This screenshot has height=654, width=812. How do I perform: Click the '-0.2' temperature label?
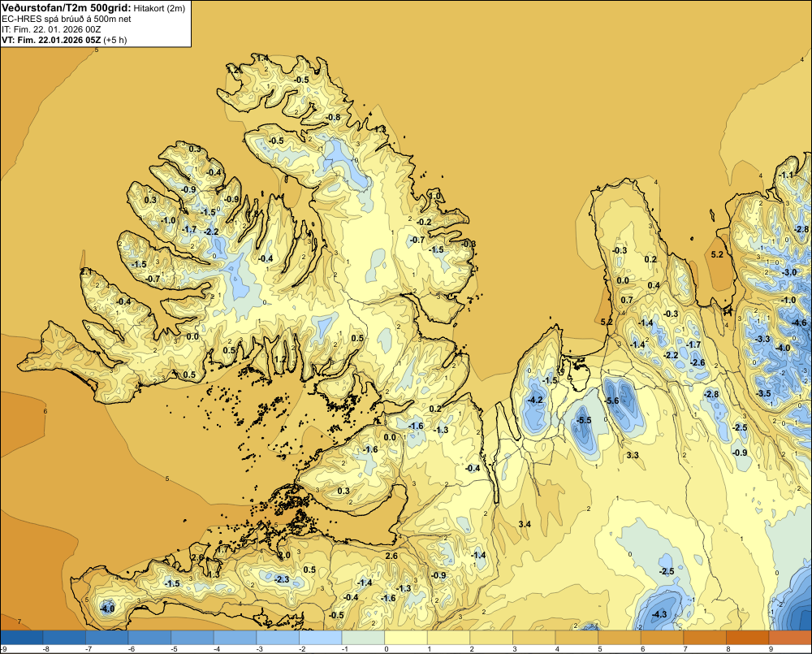424,222
